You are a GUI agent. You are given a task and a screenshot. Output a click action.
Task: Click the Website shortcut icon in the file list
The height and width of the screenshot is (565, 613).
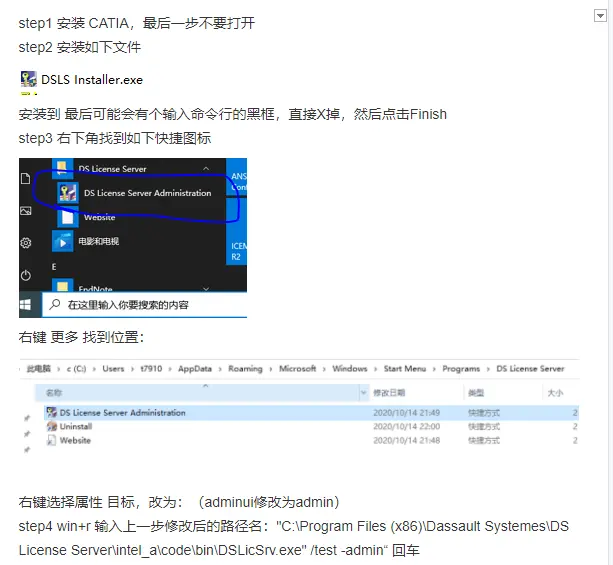(51, 440)
